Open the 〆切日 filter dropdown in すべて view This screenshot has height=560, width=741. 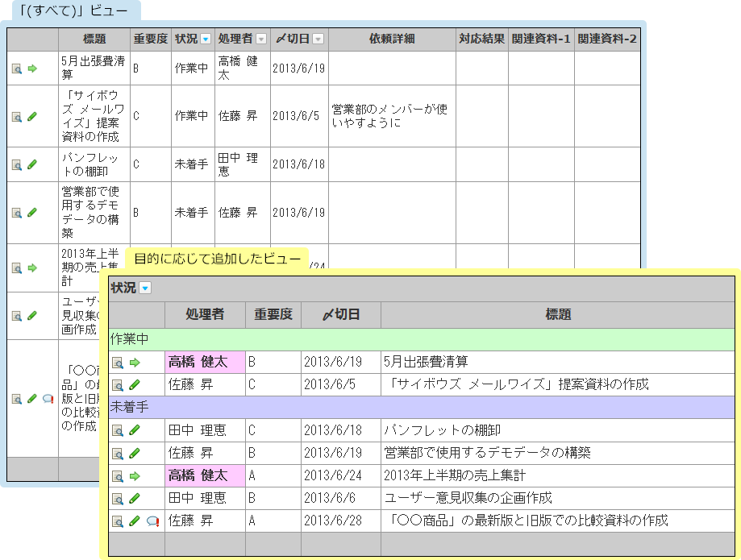(318, 39)
